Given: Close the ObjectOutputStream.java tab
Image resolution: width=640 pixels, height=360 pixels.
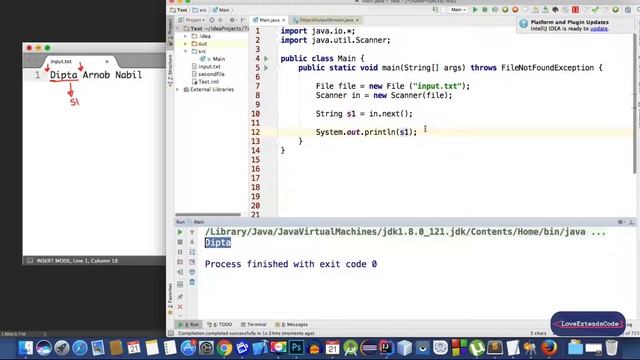Looking at the screenshot, I should pyautogui.click(x=357, y=20).
